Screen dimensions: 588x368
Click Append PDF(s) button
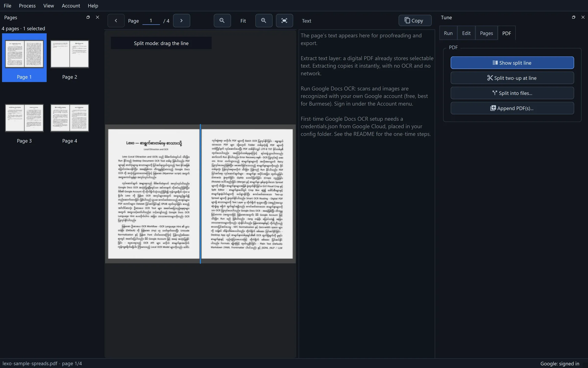coord(512,108)
